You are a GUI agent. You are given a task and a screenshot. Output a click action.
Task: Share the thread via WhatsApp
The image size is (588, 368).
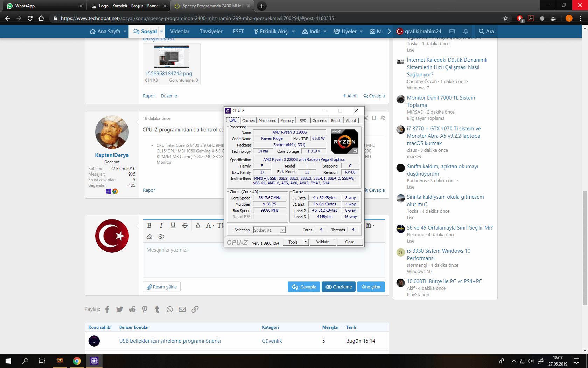(x=170, y=309)
